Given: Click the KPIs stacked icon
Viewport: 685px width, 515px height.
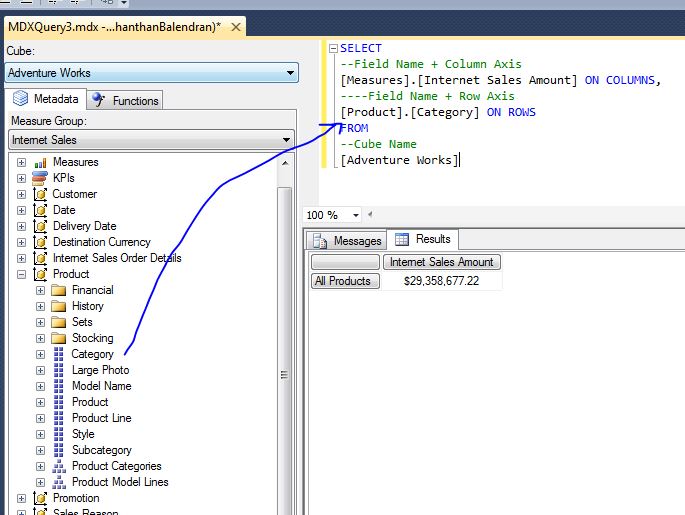Looking at the screenshot, I should click(x=40, y=178).
